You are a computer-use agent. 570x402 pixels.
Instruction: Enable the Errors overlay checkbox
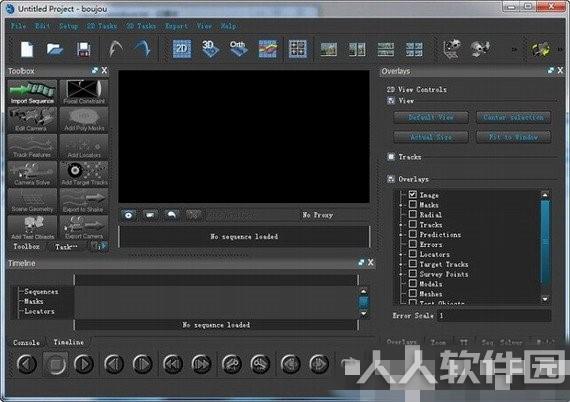[413, 244]
